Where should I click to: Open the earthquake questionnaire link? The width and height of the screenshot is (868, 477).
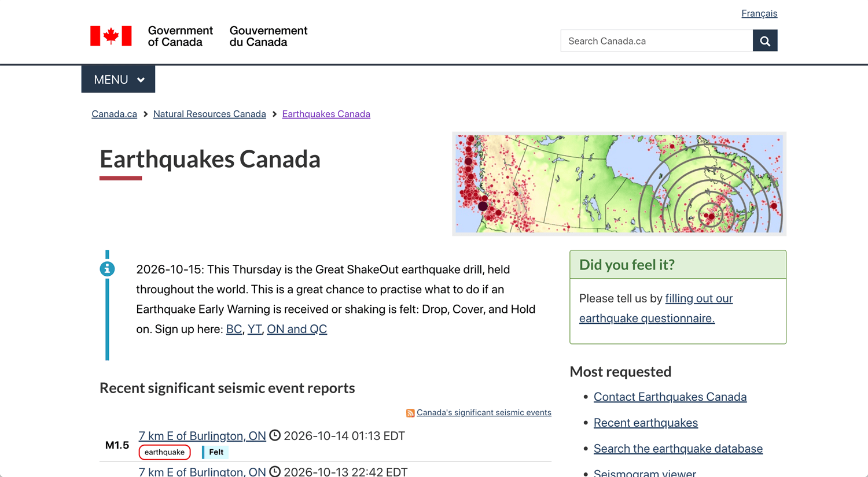coord(656,308)
